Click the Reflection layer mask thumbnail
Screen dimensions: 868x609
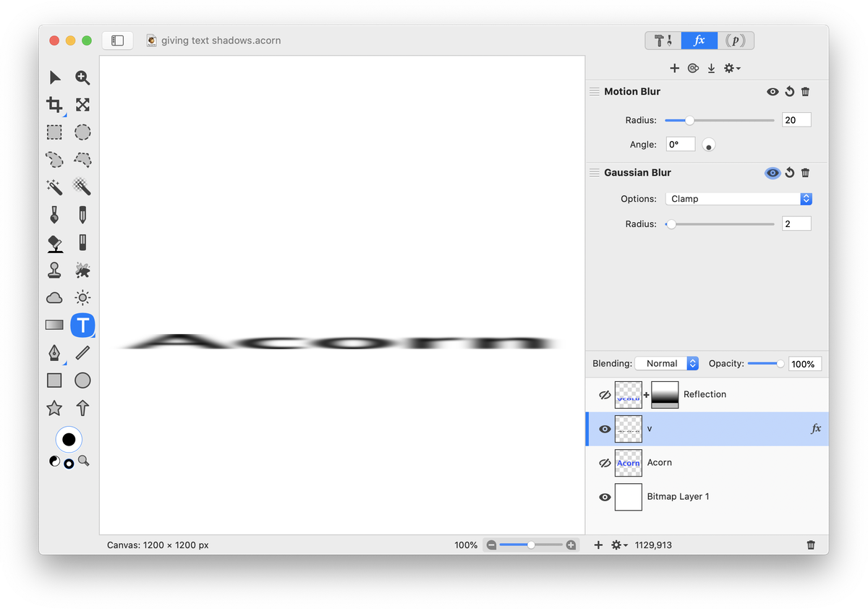tap(665, 395)
